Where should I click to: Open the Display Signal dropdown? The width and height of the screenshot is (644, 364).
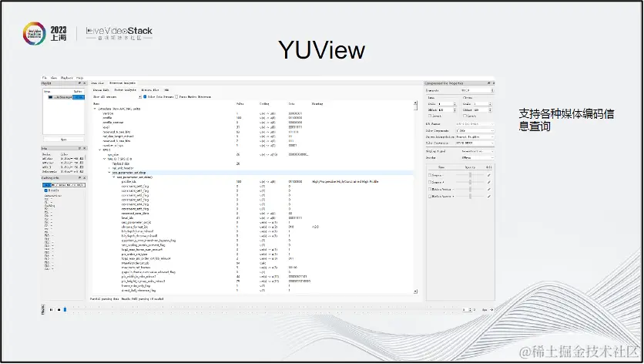coord(478,151)
